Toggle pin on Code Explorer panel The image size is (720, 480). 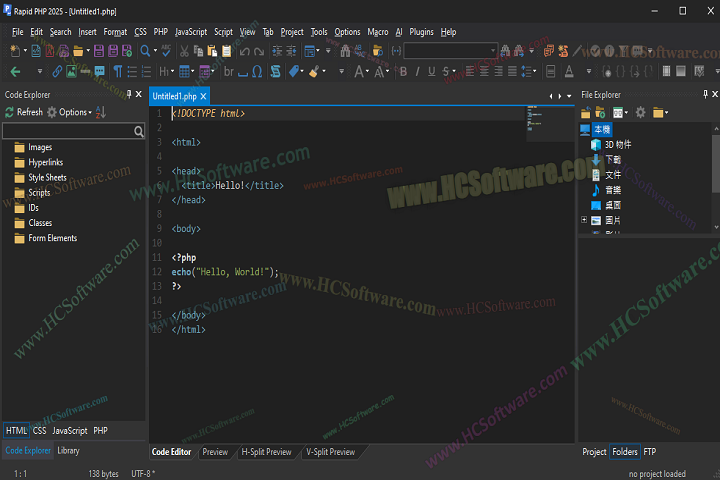[x=129, y=94]
